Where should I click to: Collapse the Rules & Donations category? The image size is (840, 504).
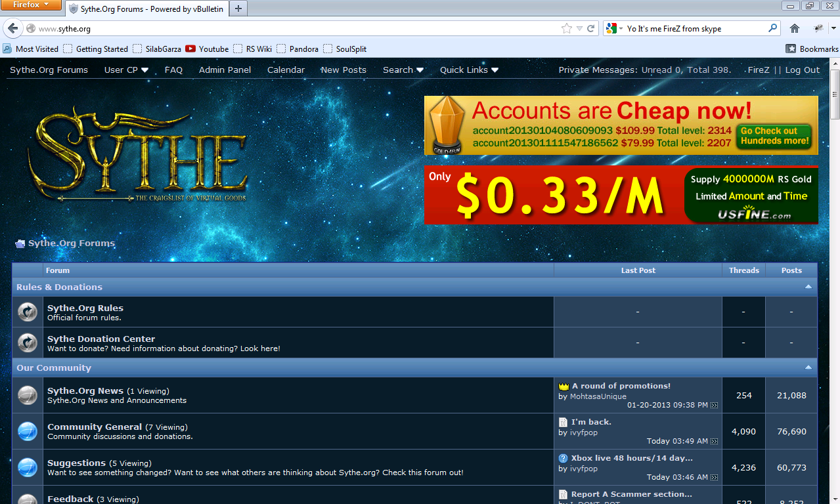pyautogui.click(x=808, y=287)
